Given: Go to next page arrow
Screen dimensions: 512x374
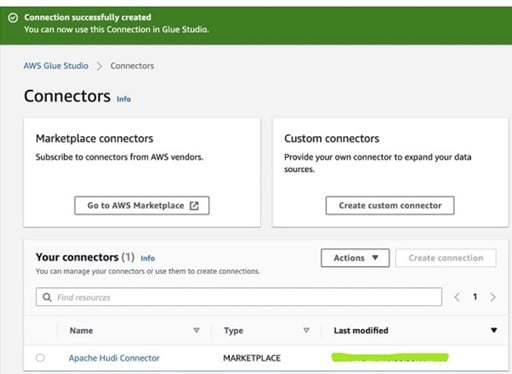Looking at the screenshot, I should tap(493, 297).
